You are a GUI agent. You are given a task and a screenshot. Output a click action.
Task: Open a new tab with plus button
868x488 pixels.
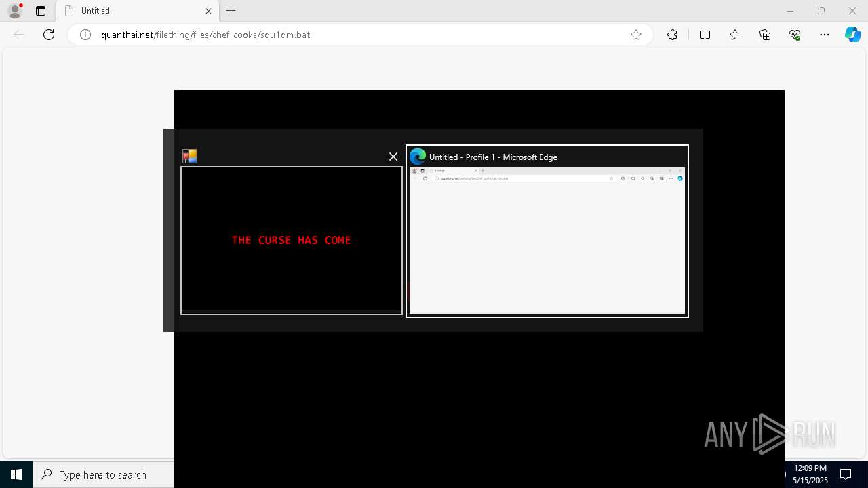231,11
